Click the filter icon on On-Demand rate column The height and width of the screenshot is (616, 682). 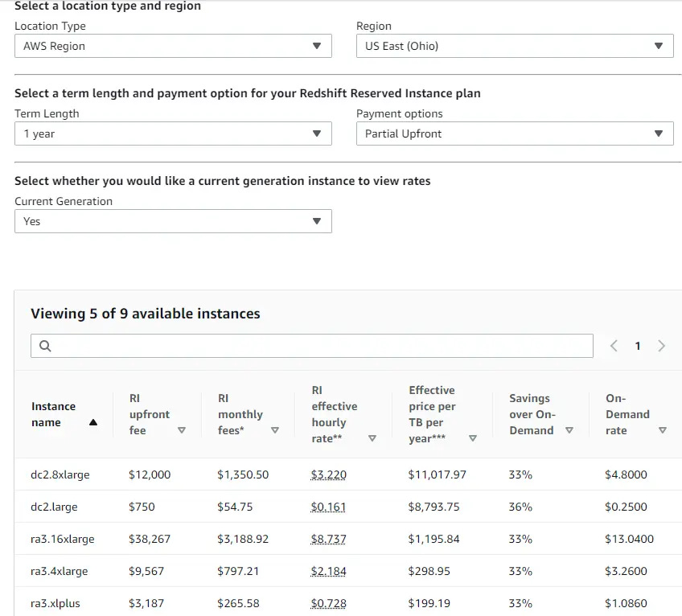(661, 430)
